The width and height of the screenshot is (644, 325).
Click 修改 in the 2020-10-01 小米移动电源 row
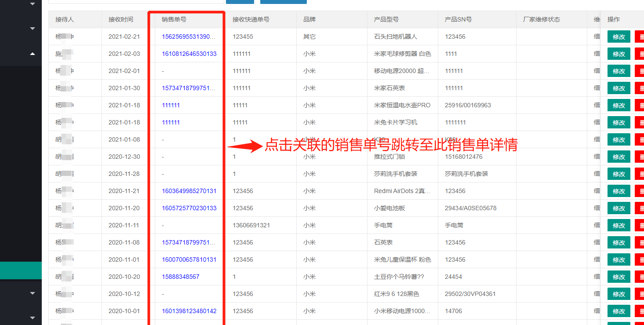click(x=619, y=311)
